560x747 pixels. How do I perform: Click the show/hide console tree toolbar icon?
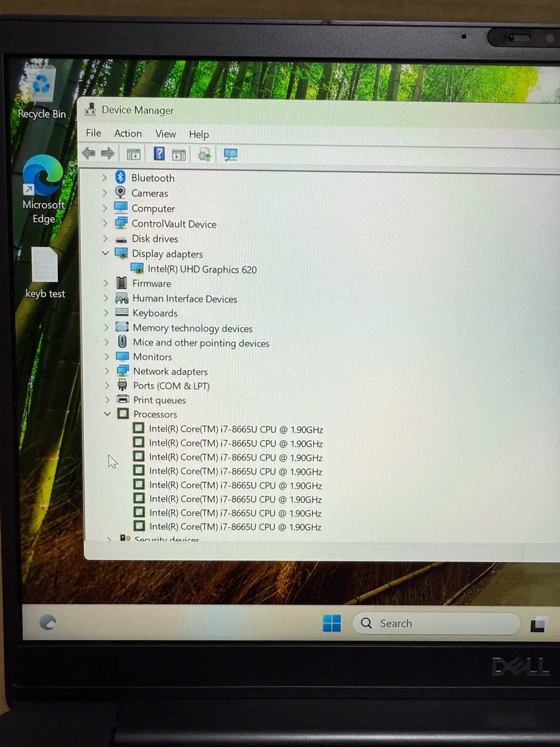(x=133, y=154)
